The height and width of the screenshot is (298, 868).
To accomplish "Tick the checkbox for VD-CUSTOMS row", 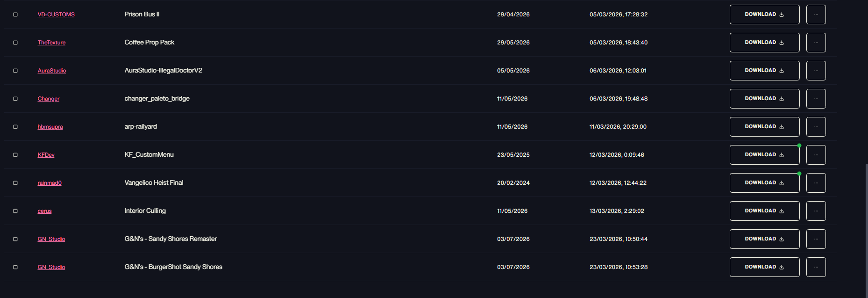I will [15, 15].
